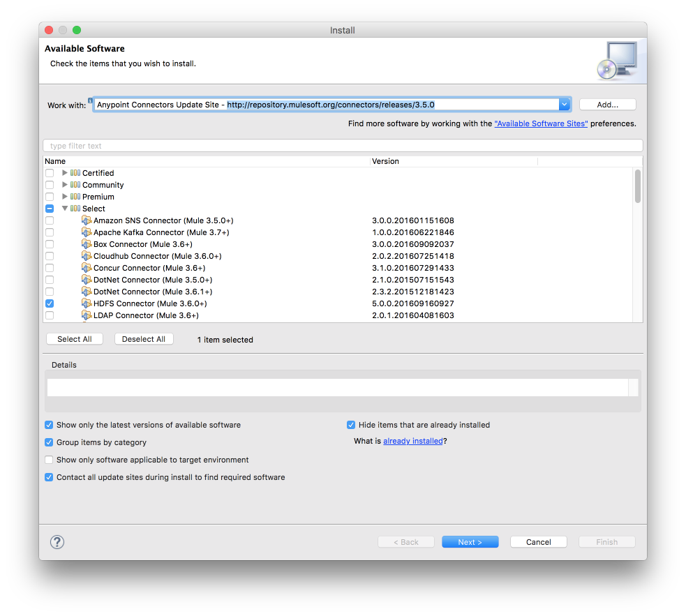Click the DotNet Connector (Mule 3.5.0+) icon
The width and height of the screenshot is (686, 616).
(87, 279)
